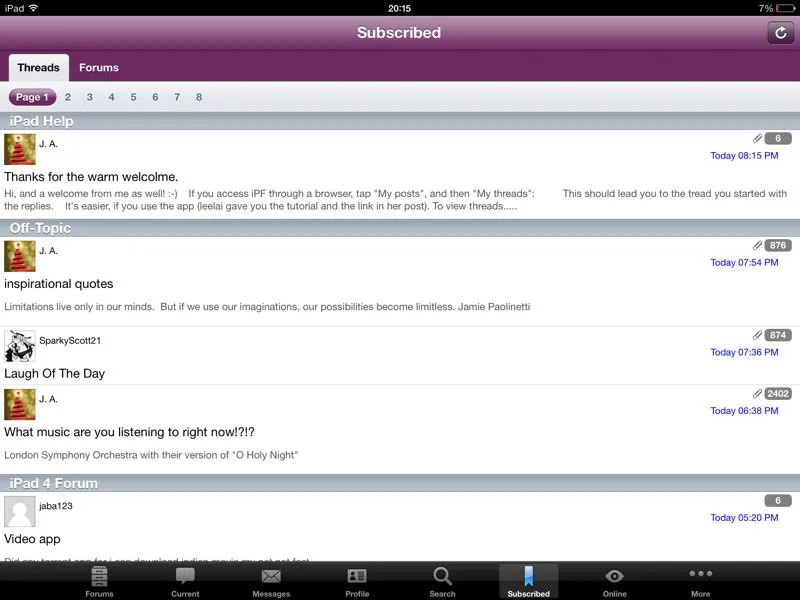Open the Profile card icon
Screen dimensions: 800x600
[357, 577]
